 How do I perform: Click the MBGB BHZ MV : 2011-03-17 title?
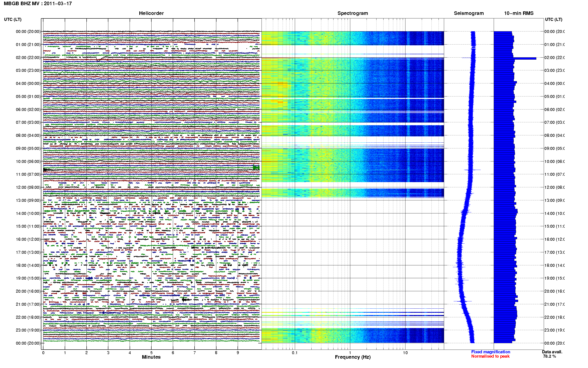pos(38,4)
